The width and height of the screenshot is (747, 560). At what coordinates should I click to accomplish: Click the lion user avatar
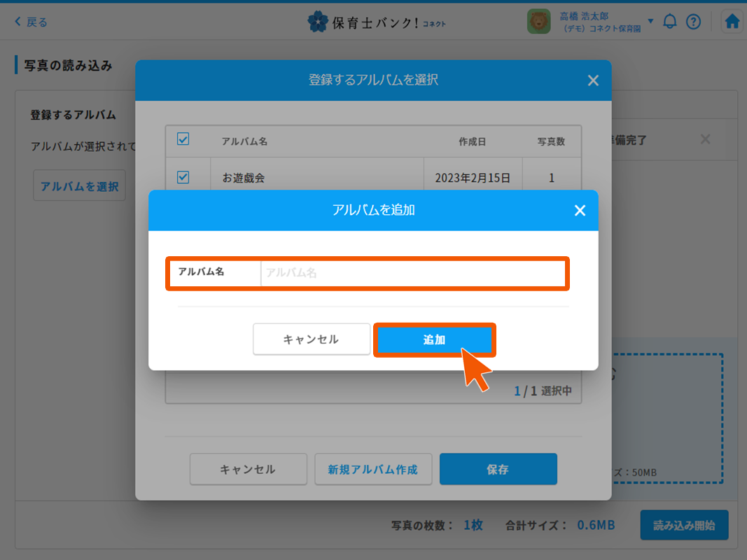[x=539, y=22]
